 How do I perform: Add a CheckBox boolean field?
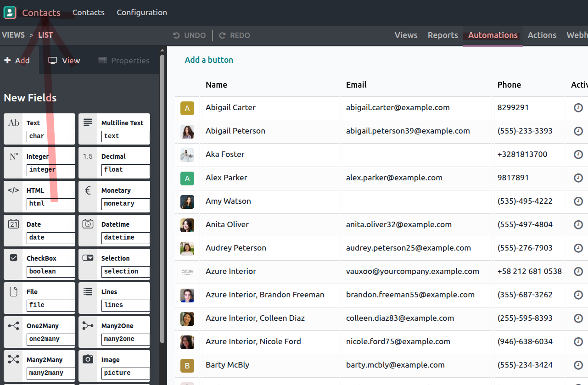point(39,264)
